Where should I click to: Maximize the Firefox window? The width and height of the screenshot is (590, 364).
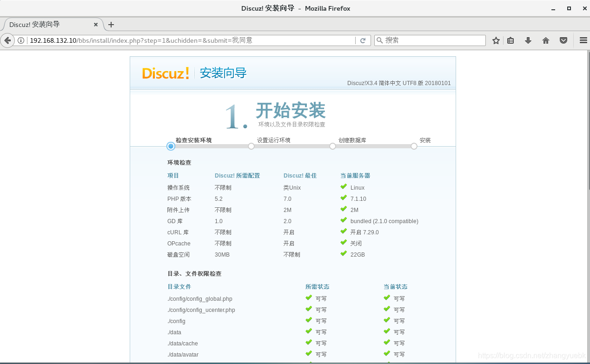coord(569,8)
